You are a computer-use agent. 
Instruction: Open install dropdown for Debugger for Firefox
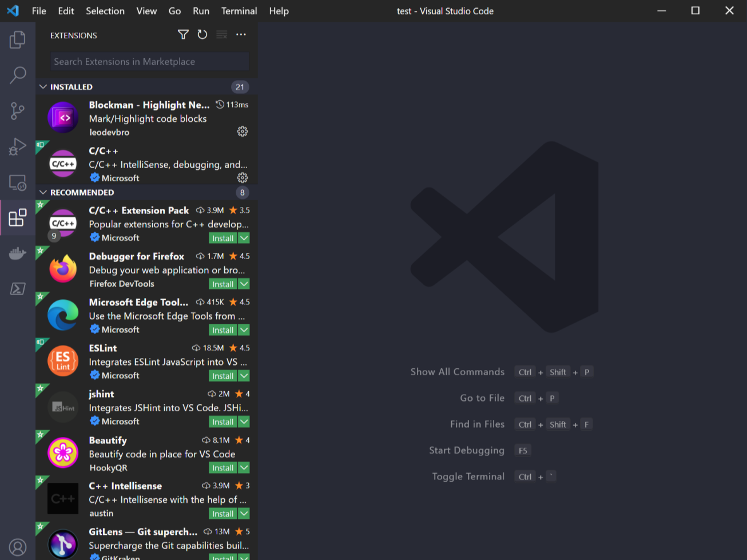[x=244, y=284]
